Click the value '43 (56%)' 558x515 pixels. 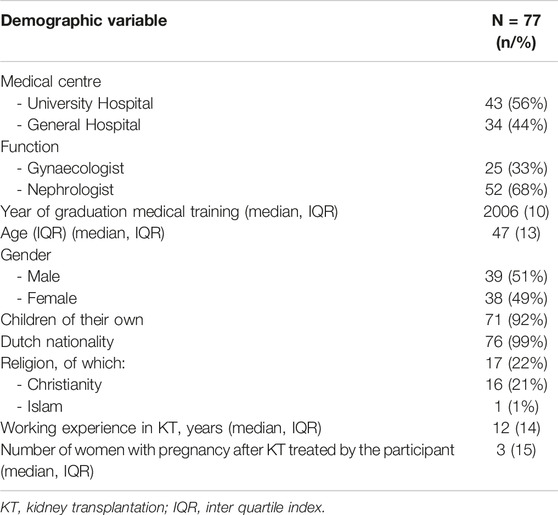pos(516,104)
